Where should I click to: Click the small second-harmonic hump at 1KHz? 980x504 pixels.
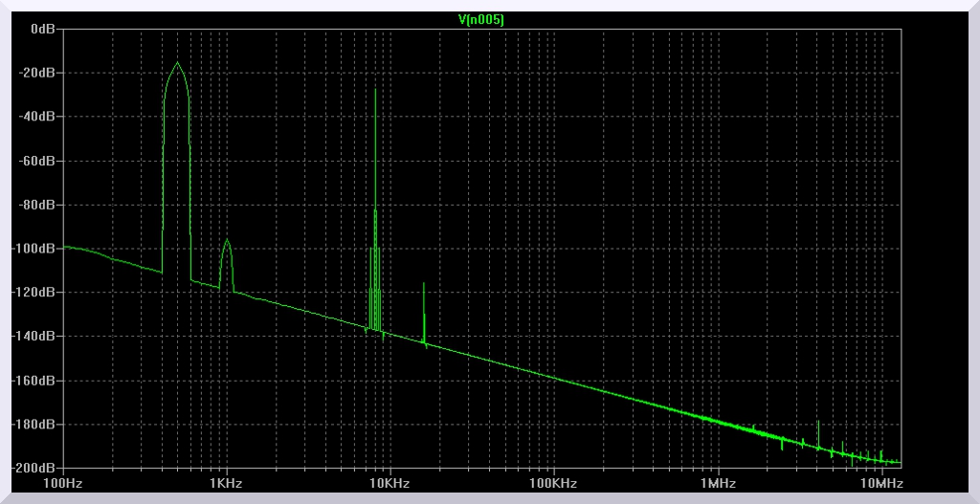(227, 241)
